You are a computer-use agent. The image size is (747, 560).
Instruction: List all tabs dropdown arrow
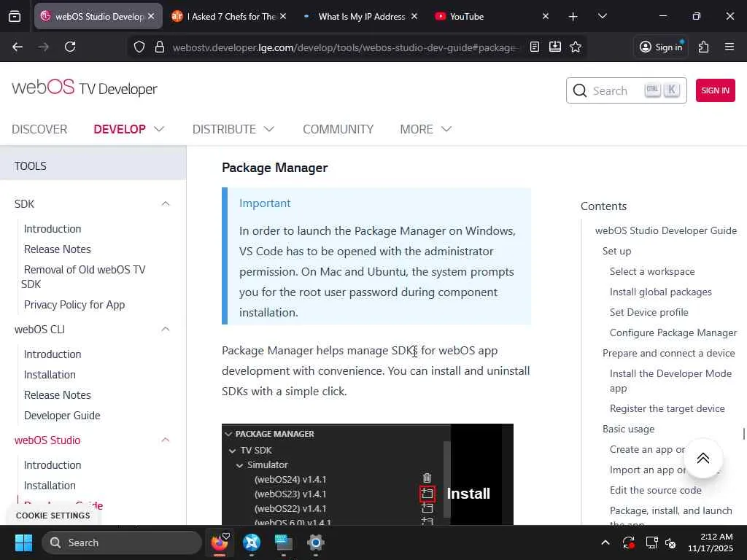point(602,16)
